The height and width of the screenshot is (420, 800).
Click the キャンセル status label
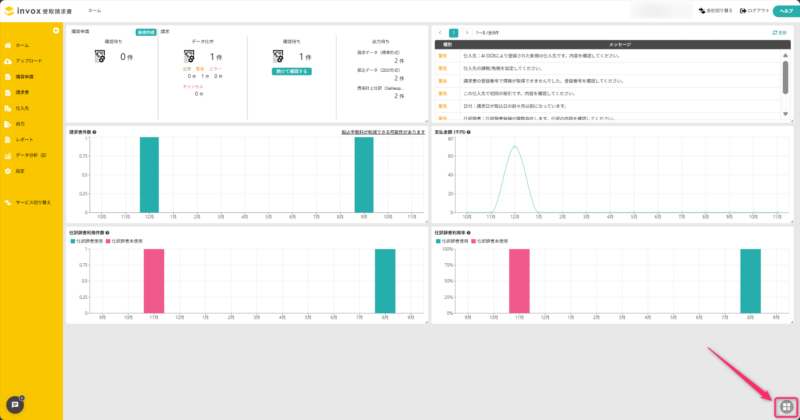193,87
